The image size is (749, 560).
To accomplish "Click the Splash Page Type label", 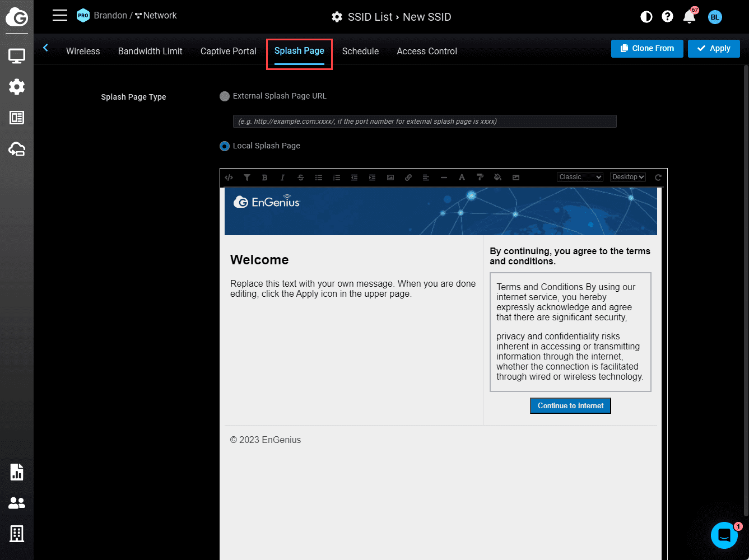I will [x=133, y=97].
